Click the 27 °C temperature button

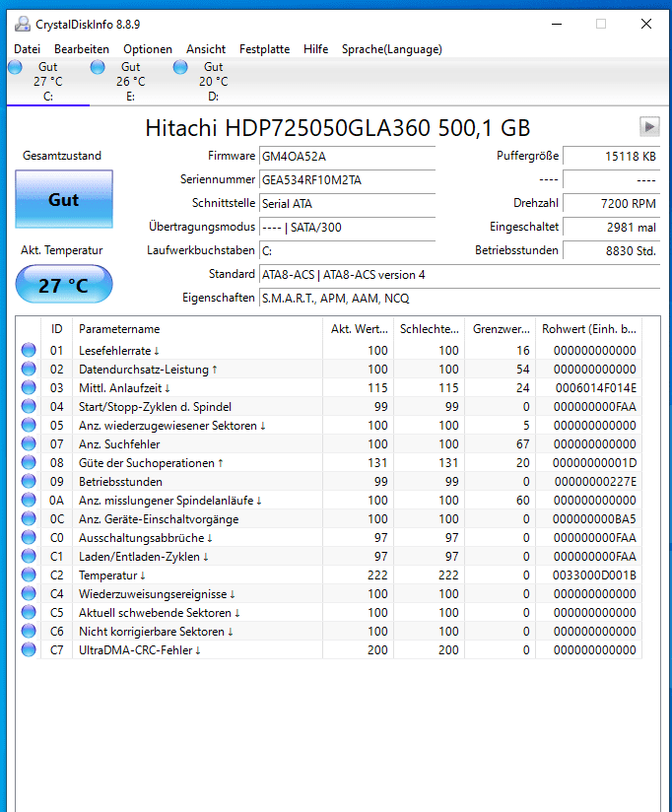coord(64,285)
